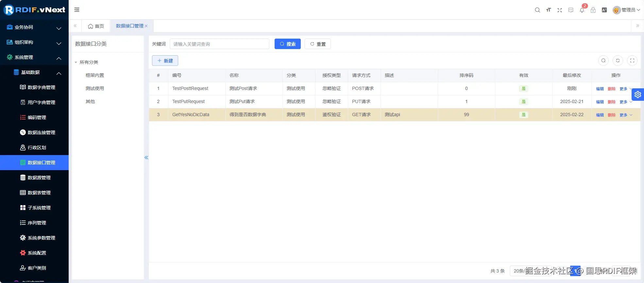This screenshot has width=644, height=283.
Task: Refresh the table with round refresh icon
Action: [618, 61]
